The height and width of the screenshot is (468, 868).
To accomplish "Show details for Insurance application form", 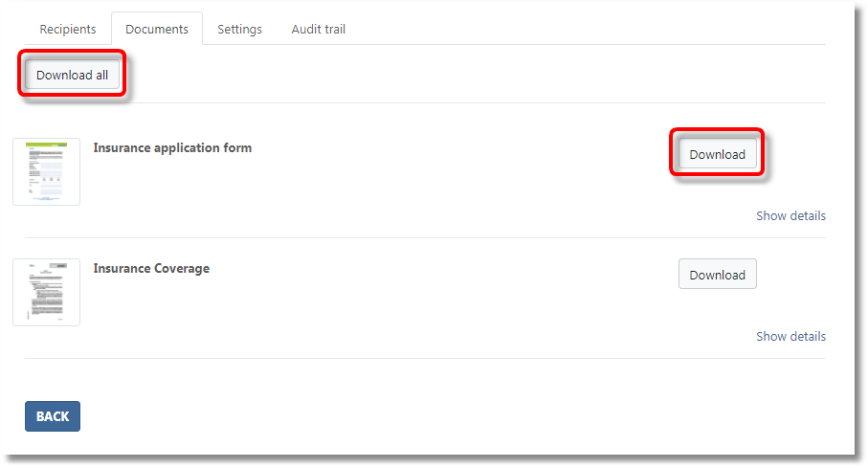I will pos(790,215).
